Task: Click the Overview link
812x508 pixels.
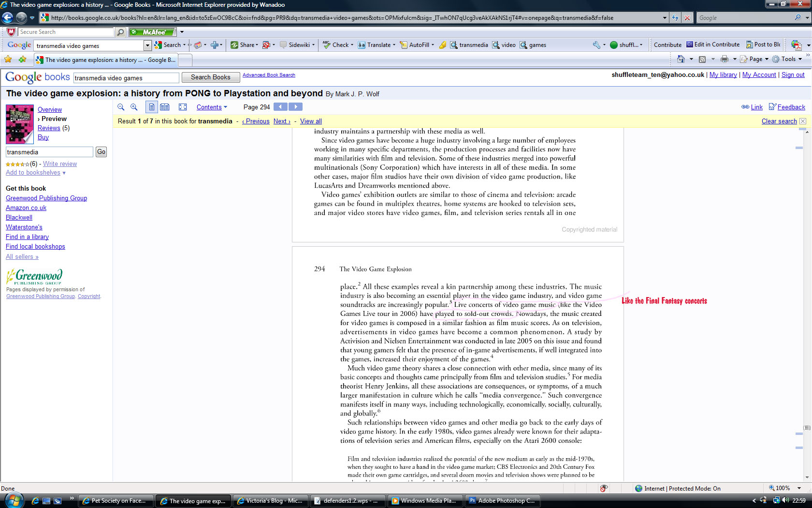Action: 50,110
